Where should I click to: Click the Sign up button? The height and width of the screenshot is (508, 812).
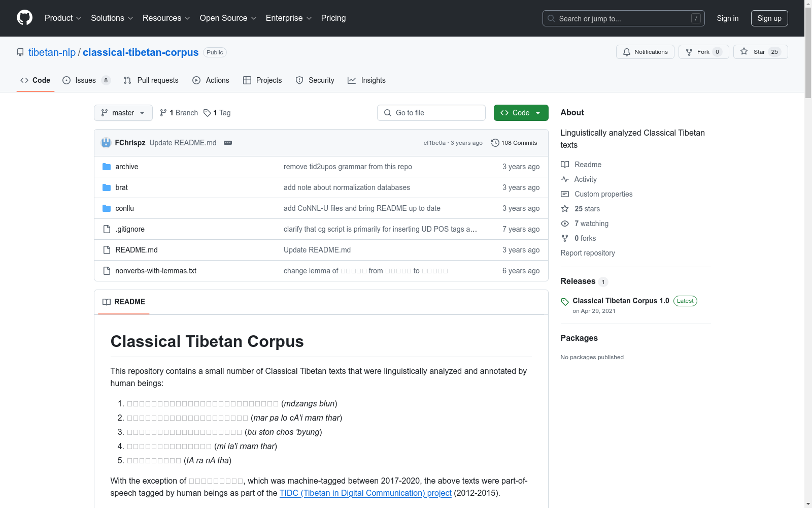(769, 18)
